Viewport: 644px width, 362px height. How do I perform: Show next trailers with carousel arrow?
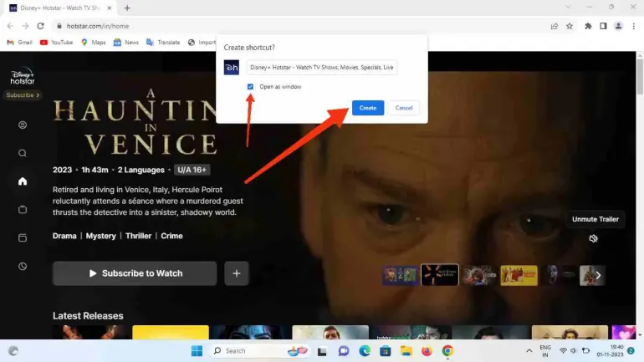598,275
